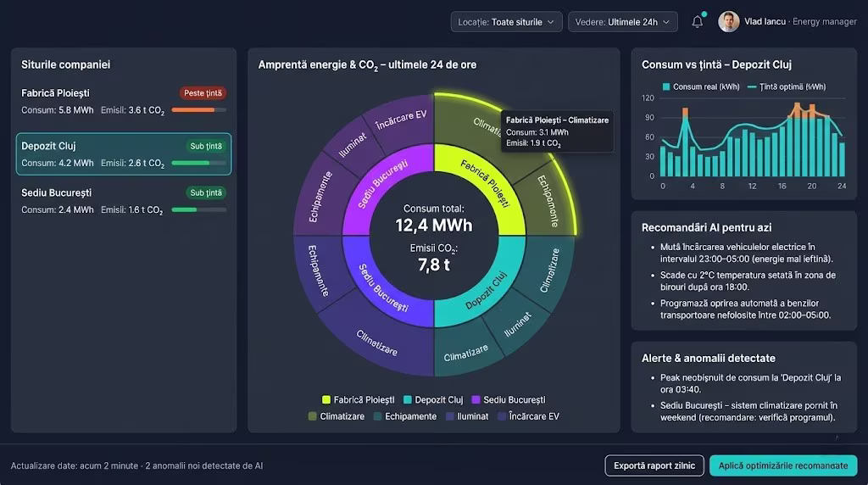The image size is (868, 485).
Task: Toggle Fabrică Ploiești legend swatch
Action: [x=326, y=399]
